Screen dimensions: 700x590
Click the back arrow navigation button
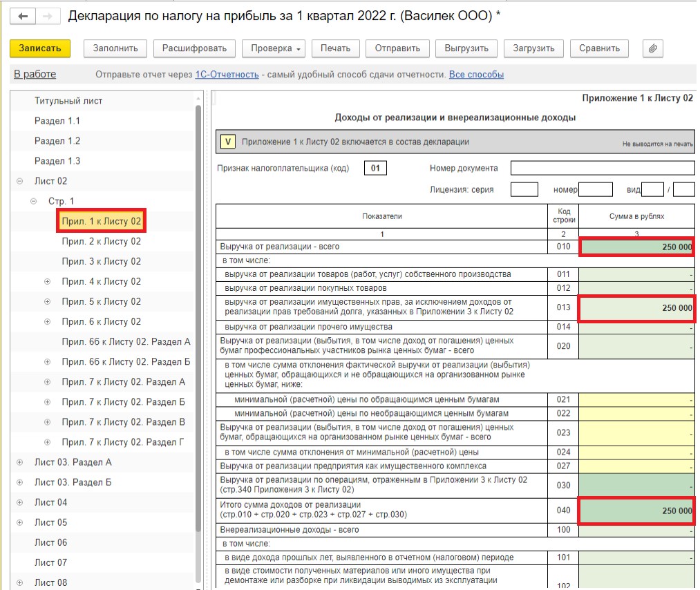coord(23,17)
